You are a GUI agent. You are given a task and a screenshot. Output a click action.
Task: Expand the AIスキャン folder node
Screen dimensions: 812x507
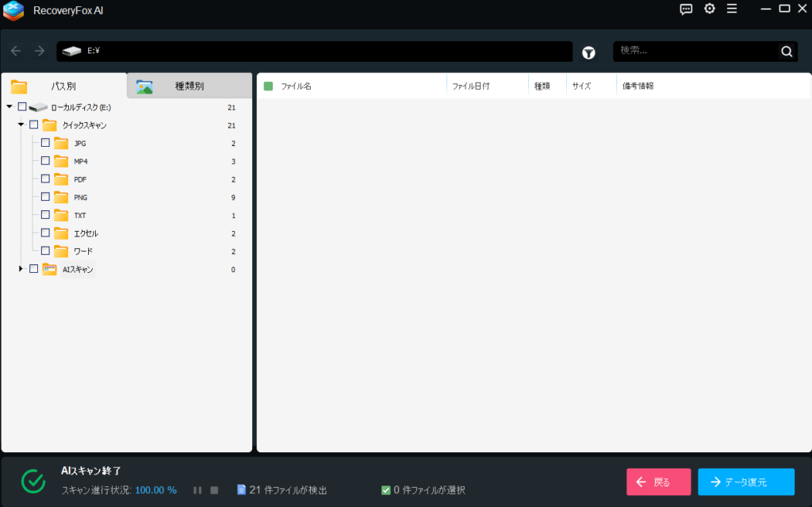coord(21,269)
